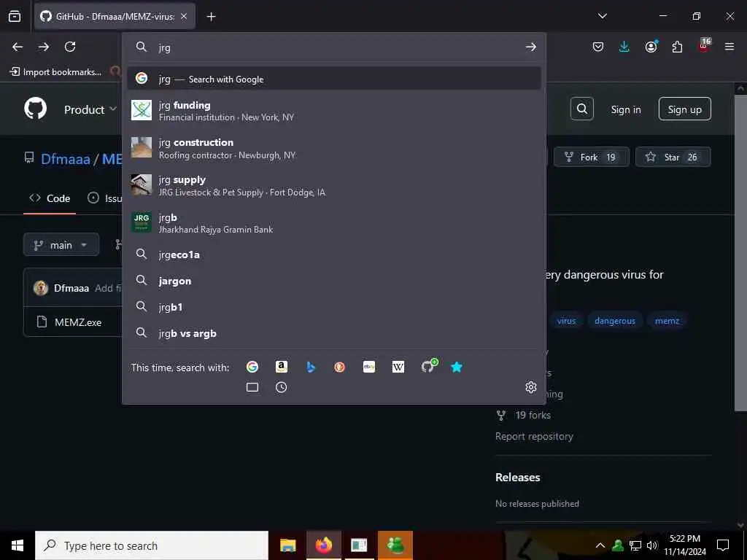This screenshot has width=747, height=560.
Task: Fork the repository
Action: [x=591, y=157]
